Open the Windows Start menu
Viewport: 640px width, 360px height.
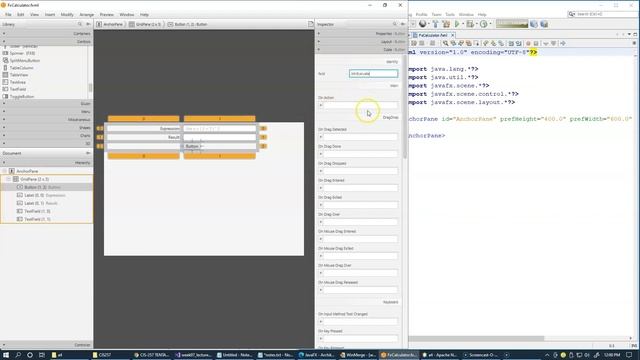coord(6,355)
